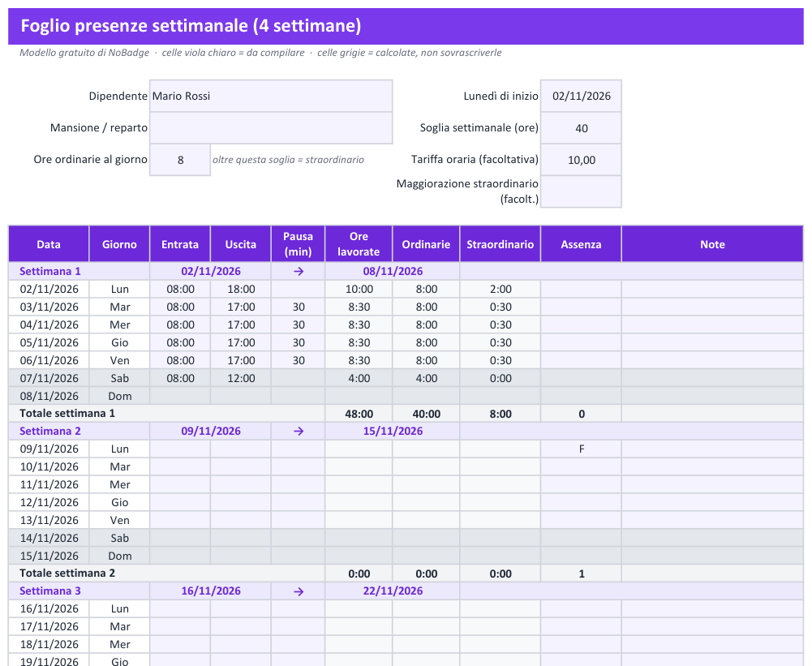Click total Straordinario 8:00 for settimana 1
The image size is (812, 666).
tap(500, 414)
